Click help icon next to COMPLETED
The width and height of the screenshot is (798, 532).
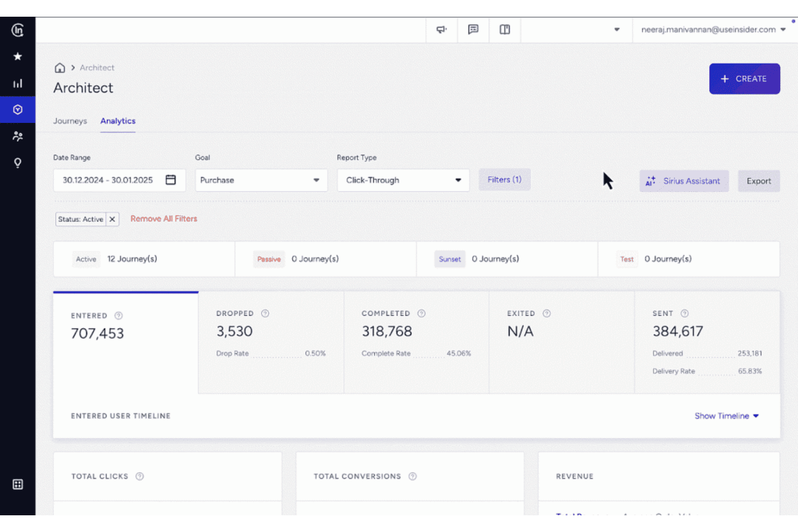point(422,313)
